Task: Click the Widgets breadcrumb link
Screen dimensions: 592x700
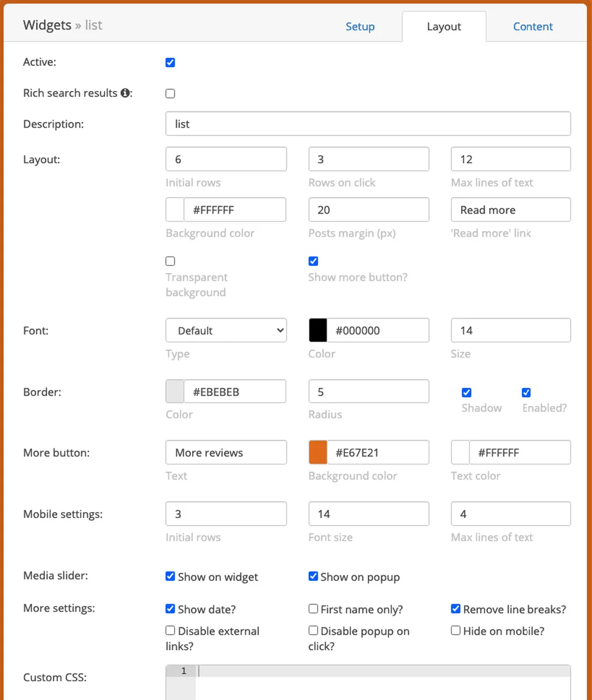Action: tap(47, 25)
